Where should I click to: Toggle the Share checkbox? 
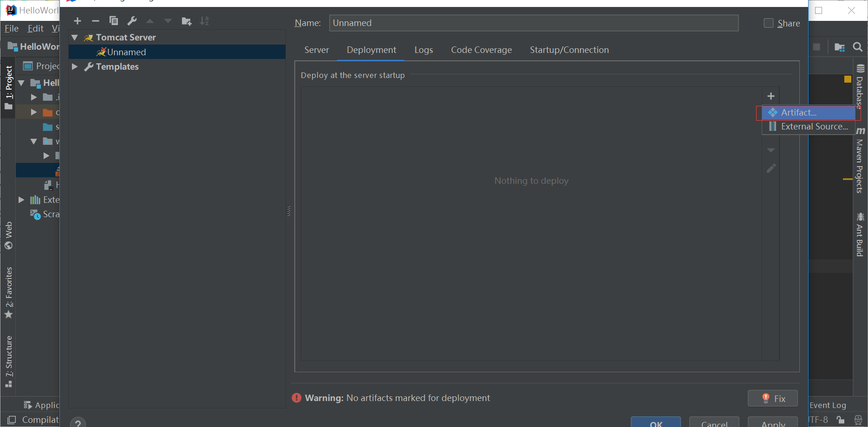point(769,23)
